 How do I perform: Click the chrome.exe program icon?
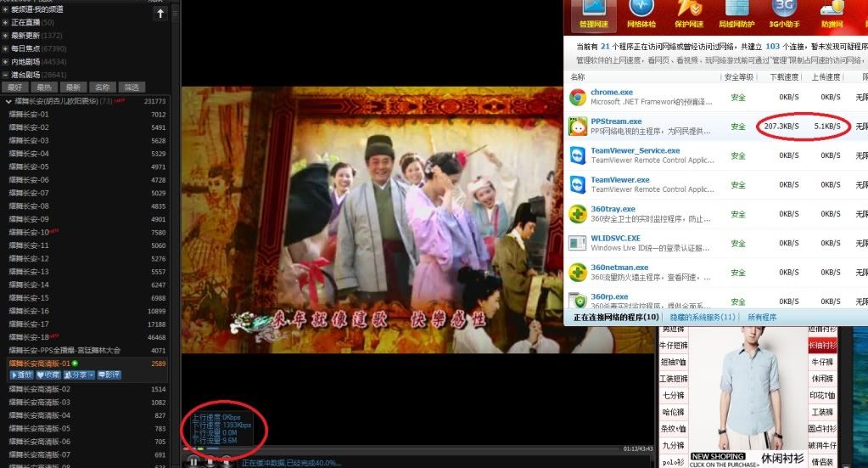pos(578,97)
